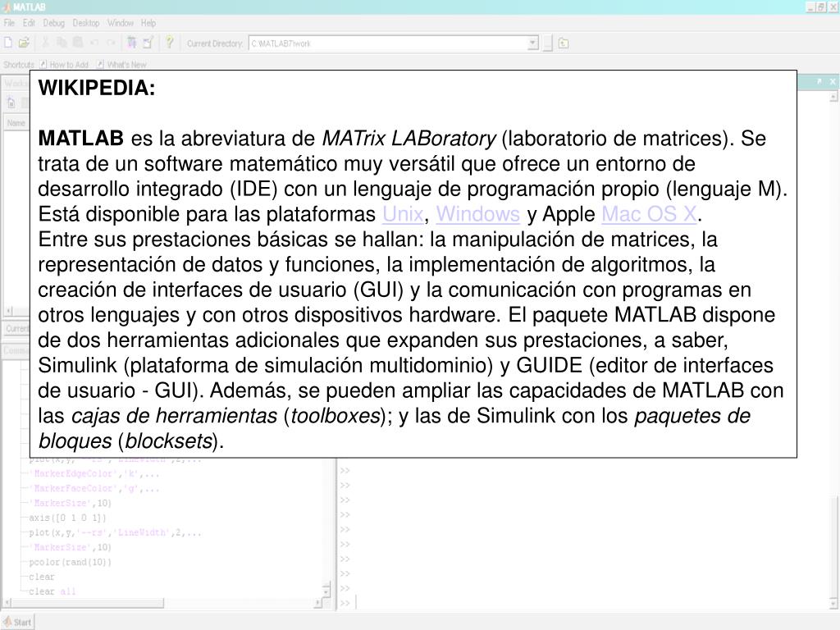Click the Name column header in Workspace
This screenshot has height=630, width=840.
(16, 123)
